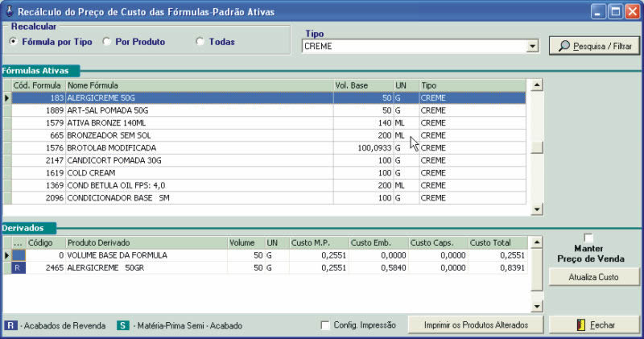
Task: Click the exit door icon on Fechar
Action: coord(580,325)
